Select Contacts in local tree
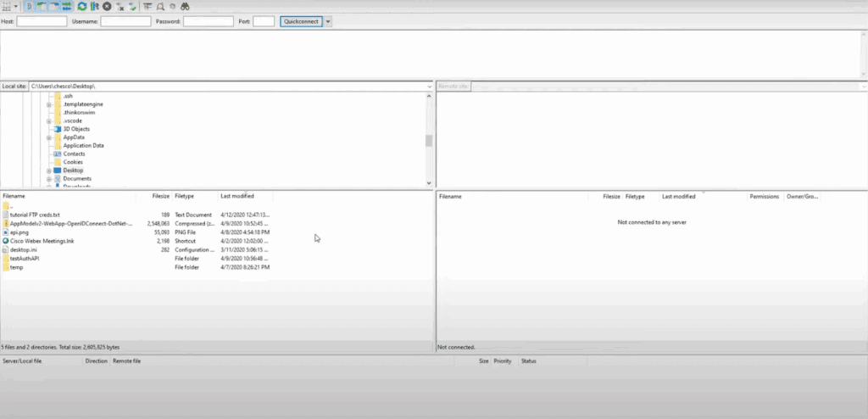This screenshot has width=868, height=419. pyautogui.click(x=75, y=154)
